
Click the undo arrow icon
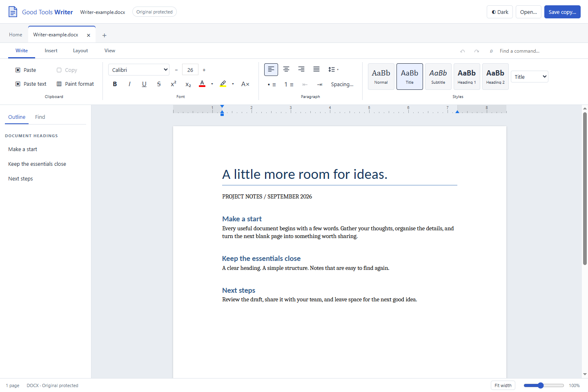(x=463, y=51)
